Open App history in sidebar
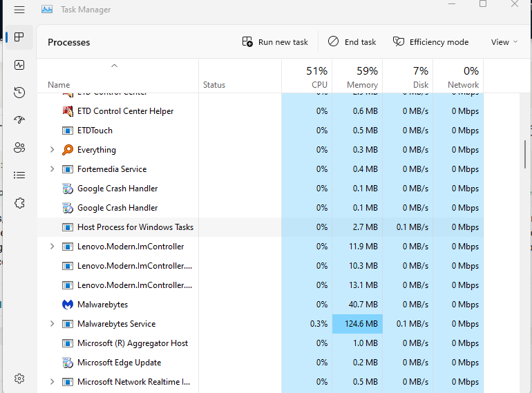Viewport: 532px width, 393px height. tap(19, 93)
